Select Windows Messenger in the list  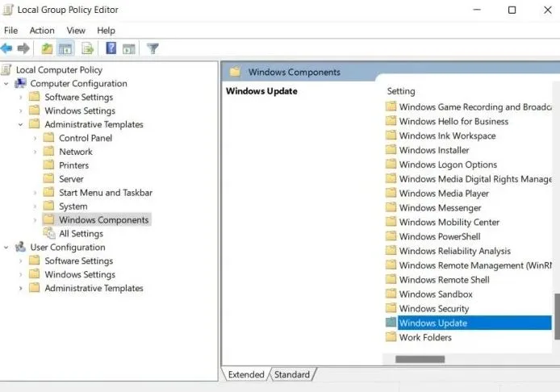(x=440, y=207)
